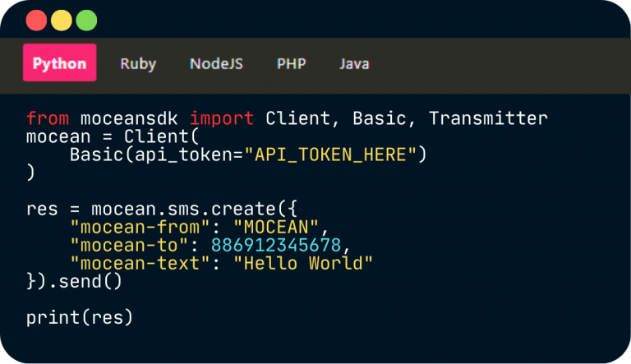Click the red window dot
631x364 pixels.
pos(37,20)
